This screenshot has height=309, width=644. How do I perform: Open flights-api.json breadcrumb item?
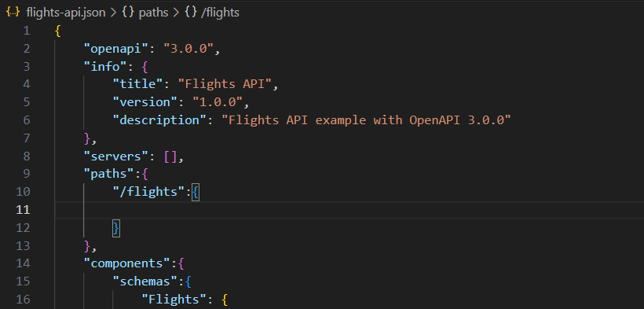pyautogui.click(x=66, y=13)
